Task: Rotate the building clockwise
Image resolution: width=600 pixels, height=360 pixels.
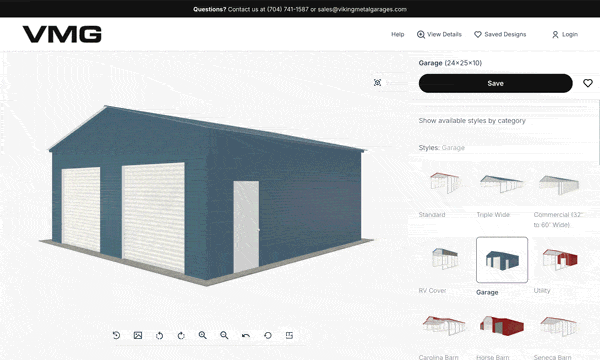Action: pyautogui.click(x=181, y=336)
